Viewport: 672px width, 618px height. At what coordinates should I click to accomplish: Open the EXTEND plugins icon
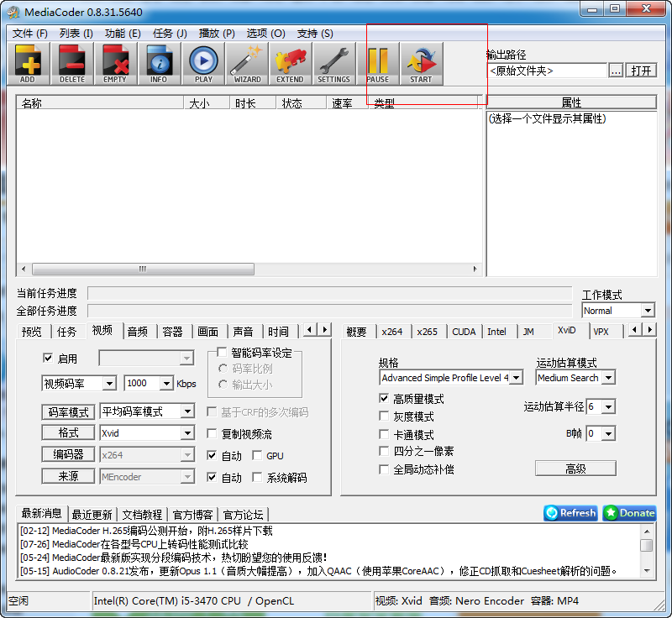(x=290, y=63)
